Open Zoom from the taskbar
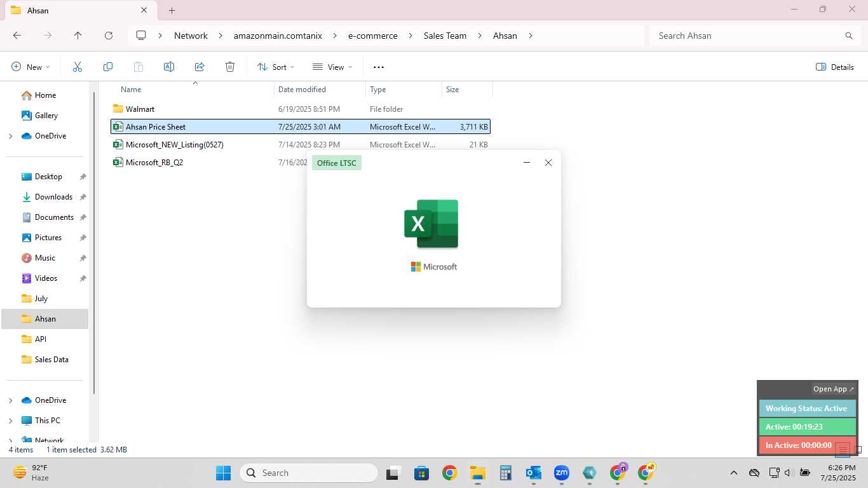Image resolution: width=868 pixels, height=488 pixels. (x=561, y=473)
